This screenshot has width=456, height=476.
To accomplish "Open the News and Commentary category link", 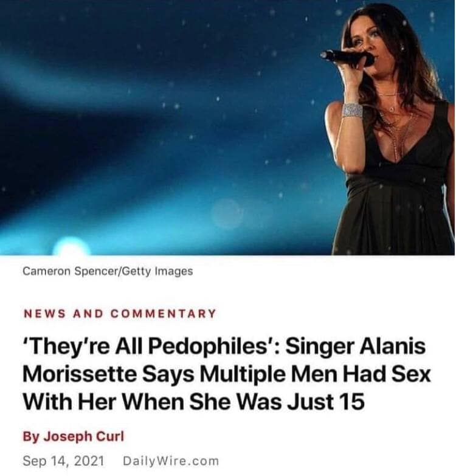I will (x=120, y=313).
